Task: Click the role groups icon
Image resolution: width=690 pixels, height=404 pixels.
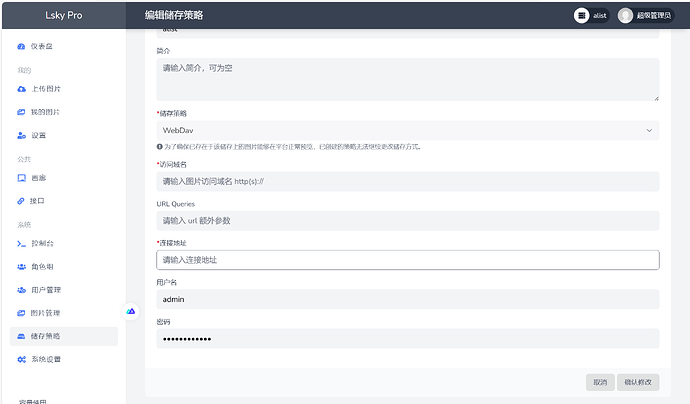Action: [22, 267]
